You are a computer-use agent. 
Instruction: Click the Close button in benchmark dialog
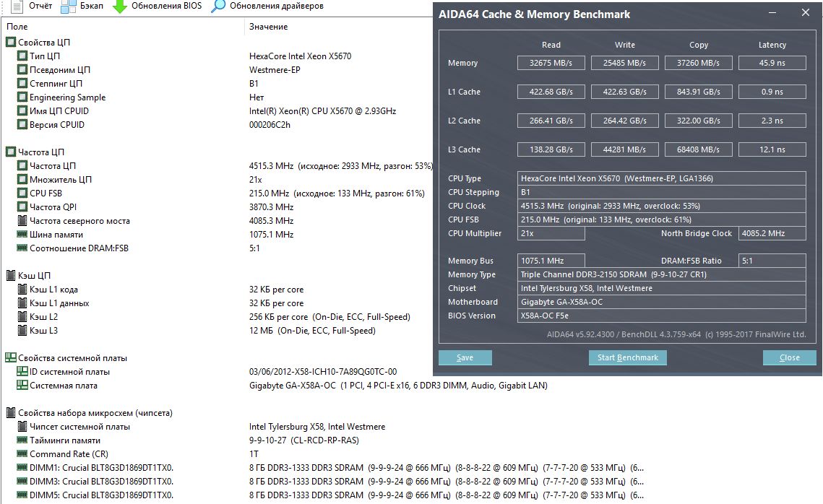coord(790,357)
